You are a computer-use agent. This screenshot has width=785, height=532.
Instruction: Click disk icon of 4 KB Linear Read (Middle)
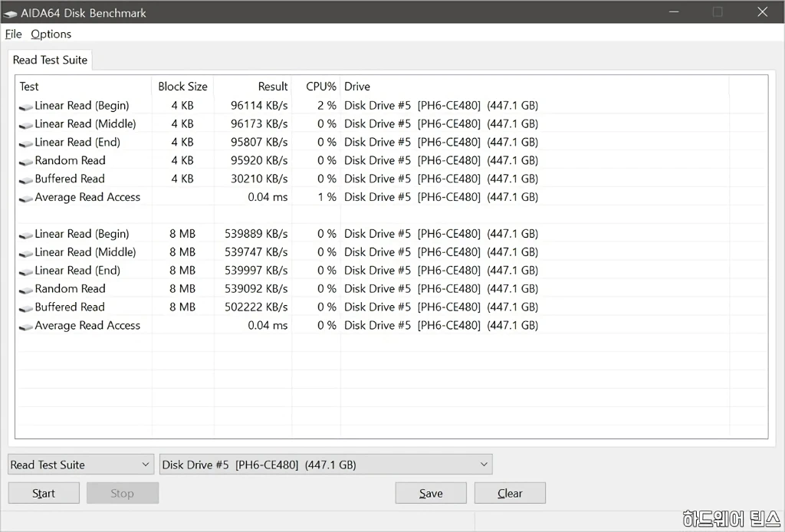[x=26, y=125]
